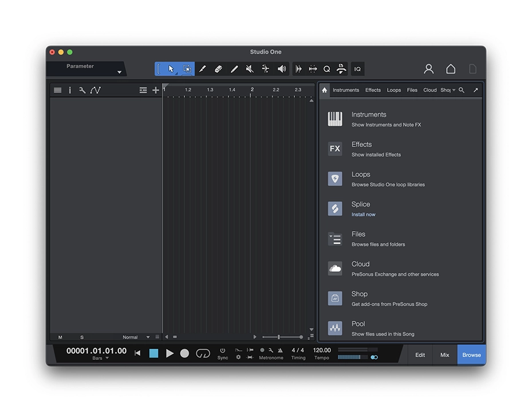Click the Add Tracks plus icon
The width and height of the screenshot is (532, 412).
(156, 90)
